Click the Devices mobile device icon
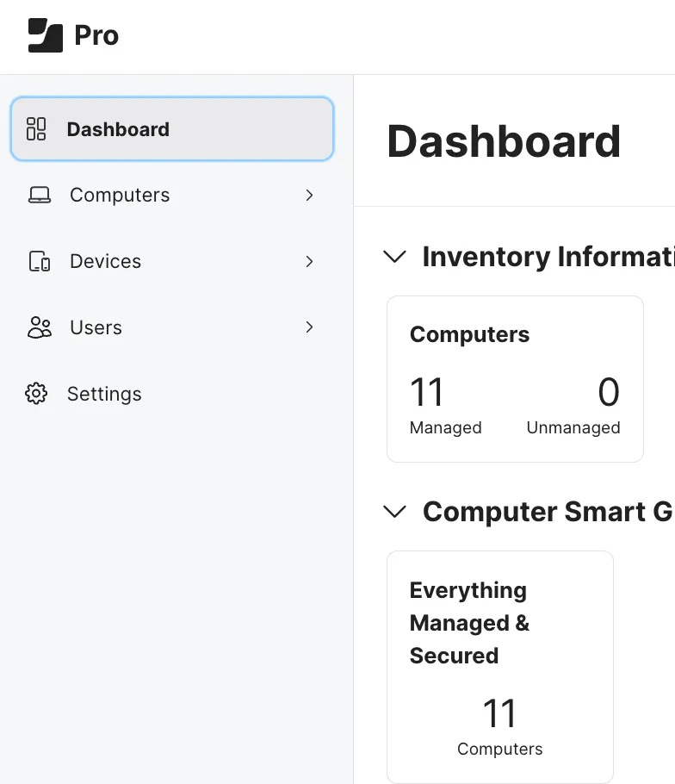The width and height of the screenshot is (675, 784). click(x=35, y=261)
